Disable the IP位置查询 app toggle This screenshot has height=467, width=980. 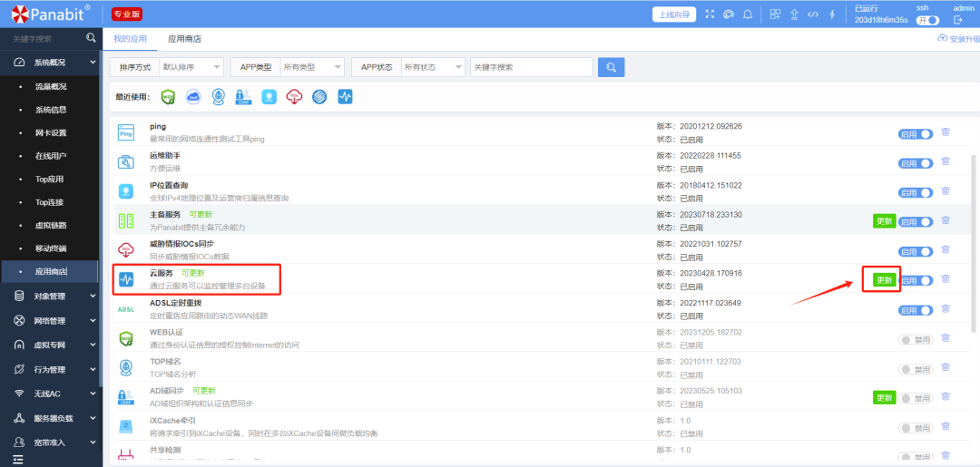coord(916,192)
